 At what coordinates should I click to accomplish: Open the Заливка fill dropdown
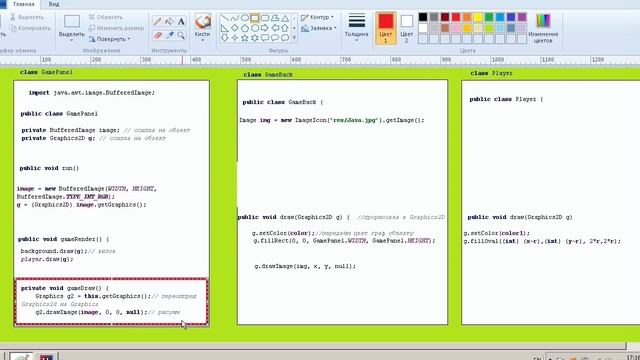point(319,28)
